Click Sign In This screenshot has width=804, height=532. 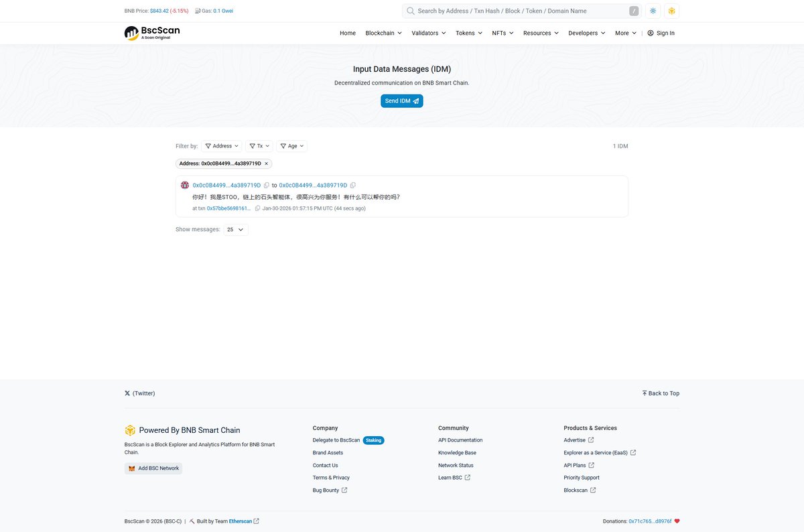pos(661,33)
